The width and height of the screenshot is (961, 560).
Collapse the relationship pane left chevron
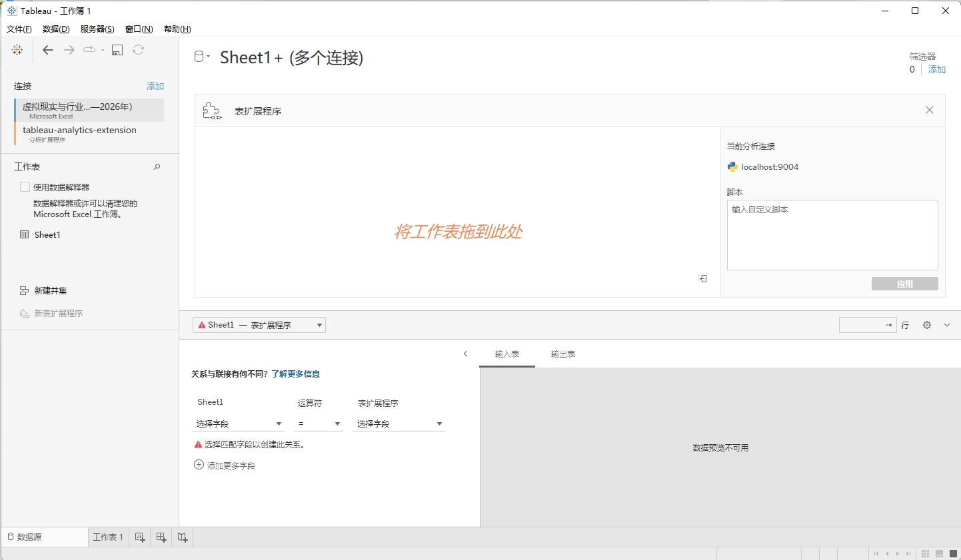465,354
